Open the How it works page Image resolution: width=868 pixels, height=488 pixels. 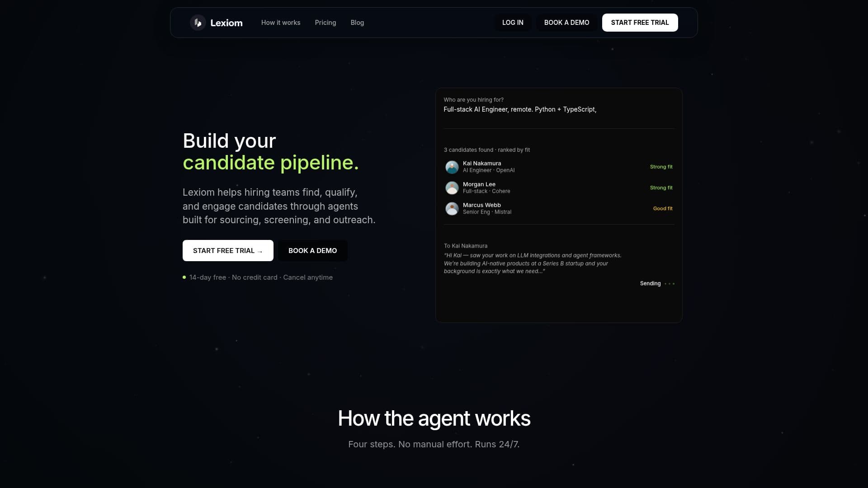[281, 23]
